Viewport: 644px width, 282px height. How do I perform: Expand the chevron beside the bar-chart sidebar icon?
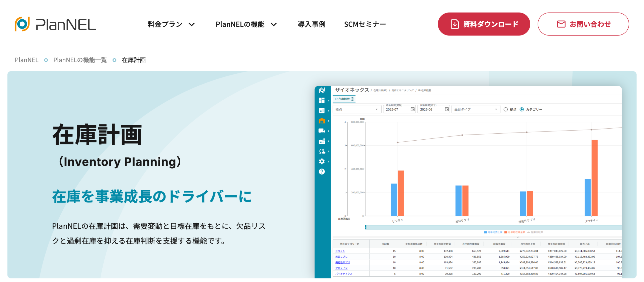tap(328, 111)
